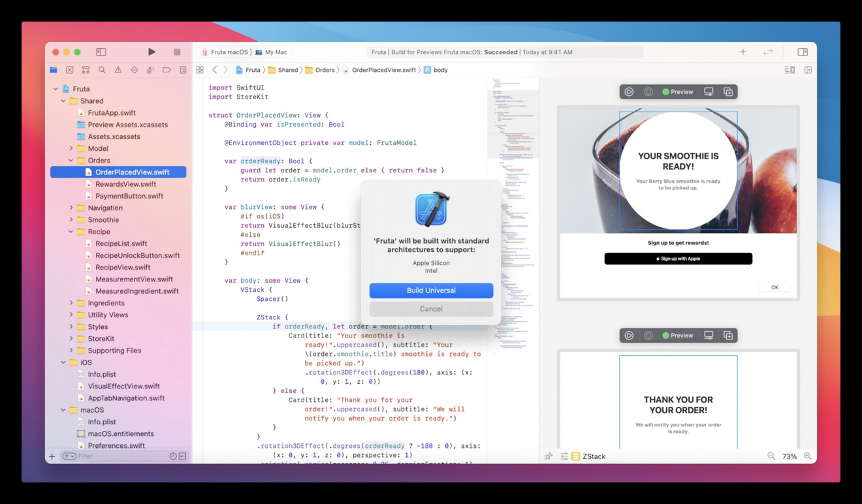Viewport: 862px width, 504px height.
Task: Collapse the Orders folder
Action: (71, 161)
